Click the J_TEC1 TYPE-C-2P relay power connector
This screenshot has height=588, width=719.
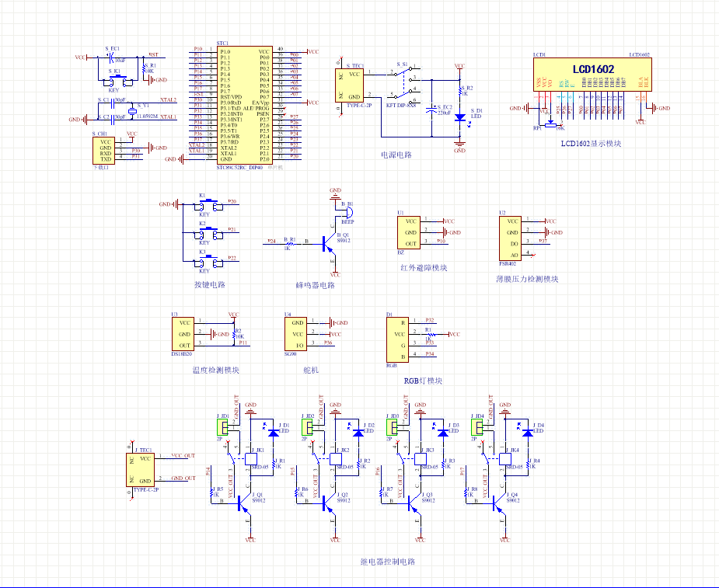[144, 468]
